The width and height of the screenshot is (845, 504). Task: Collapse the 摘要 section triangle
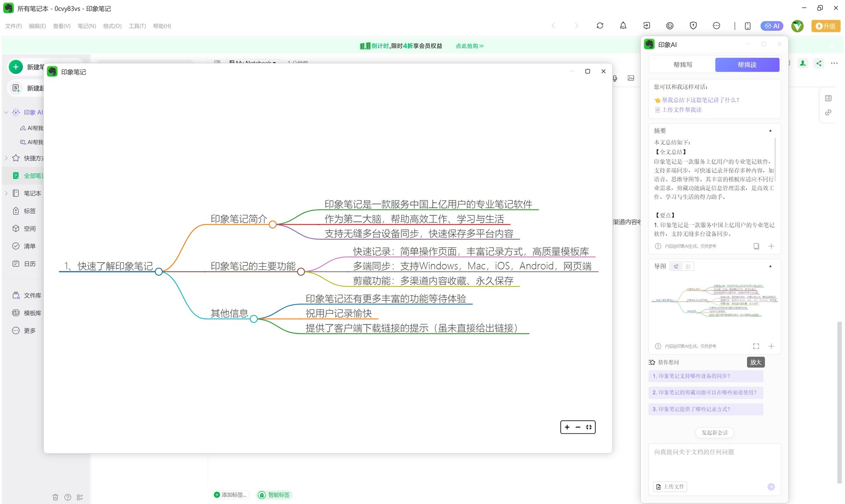[x=770, y=131]
